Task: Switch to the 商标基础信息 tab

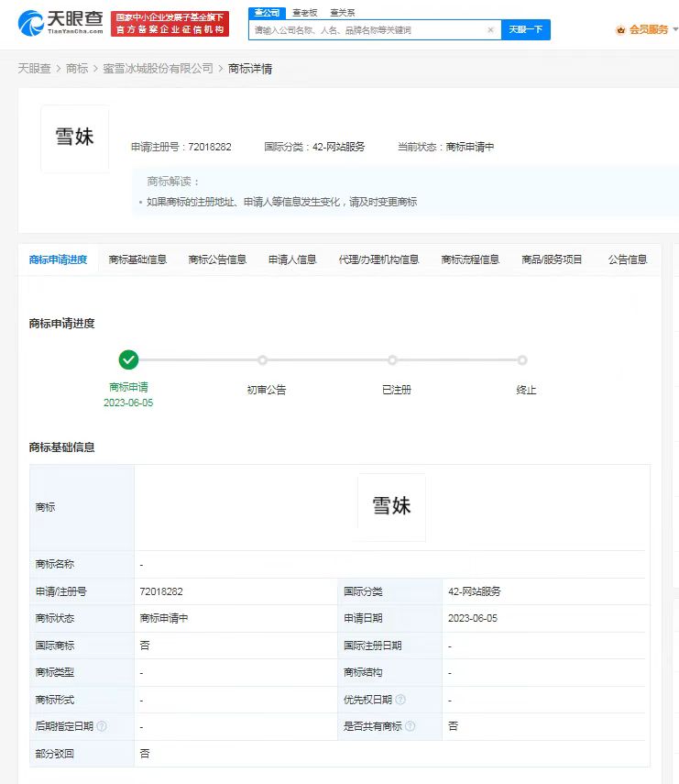Action: click(x=137, y=259)
